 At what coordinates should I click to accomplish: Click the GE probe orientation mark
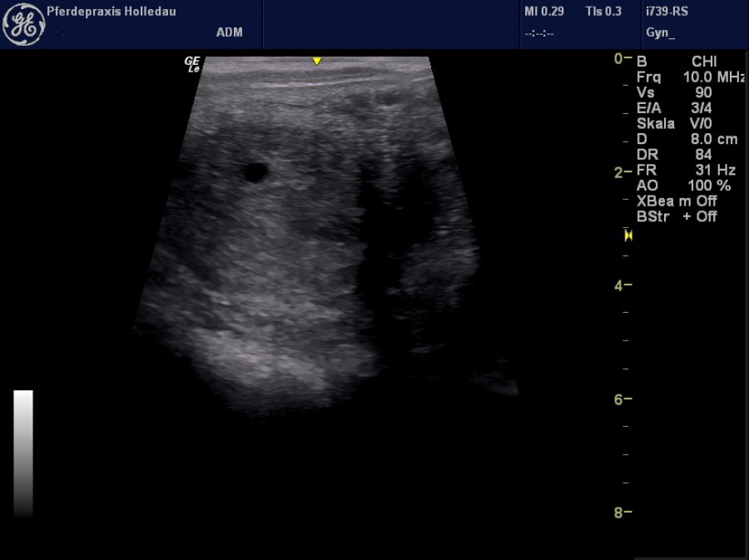tap(192, 64)
